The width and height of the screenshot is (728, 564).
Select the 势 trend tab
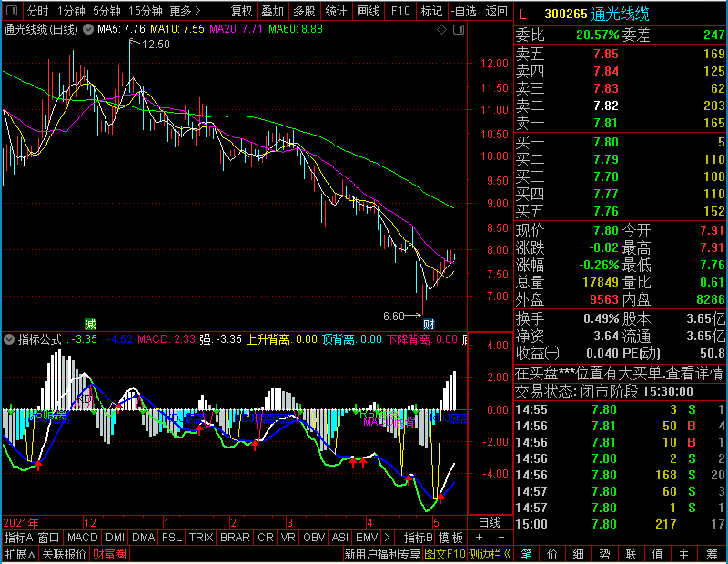pos(604,554)
